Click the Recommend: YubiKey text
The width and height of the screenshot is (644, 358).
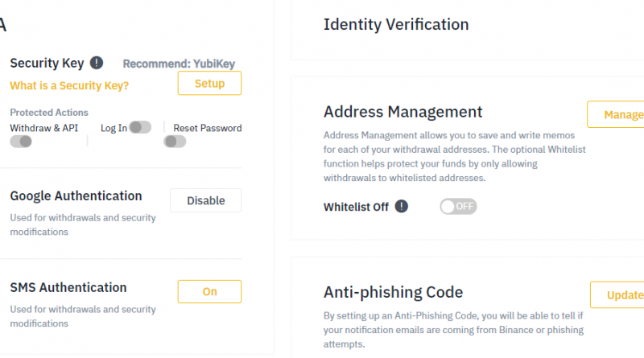[179, 64]
